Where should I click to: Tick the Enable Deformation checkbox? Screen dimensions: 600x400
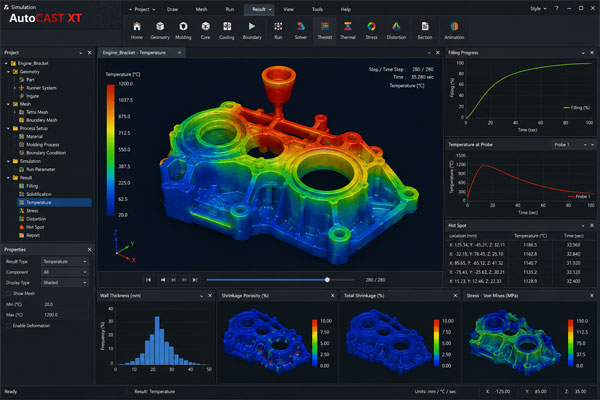(x=8, y=326)
